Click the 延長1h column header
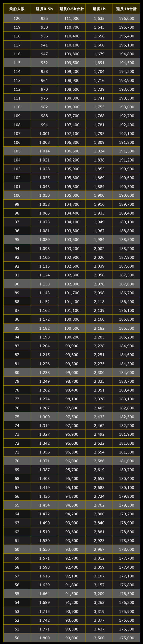 pos(99,9)
